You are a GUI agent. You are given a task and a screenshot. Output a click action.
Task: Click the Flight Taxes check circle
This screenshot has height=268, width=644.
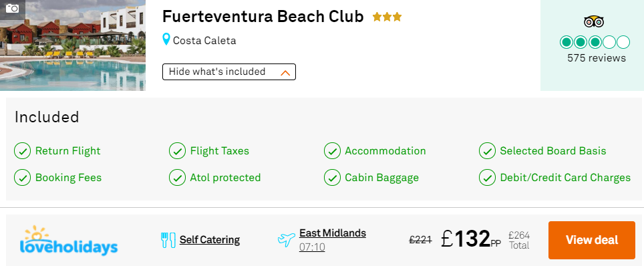click(177, 151)
